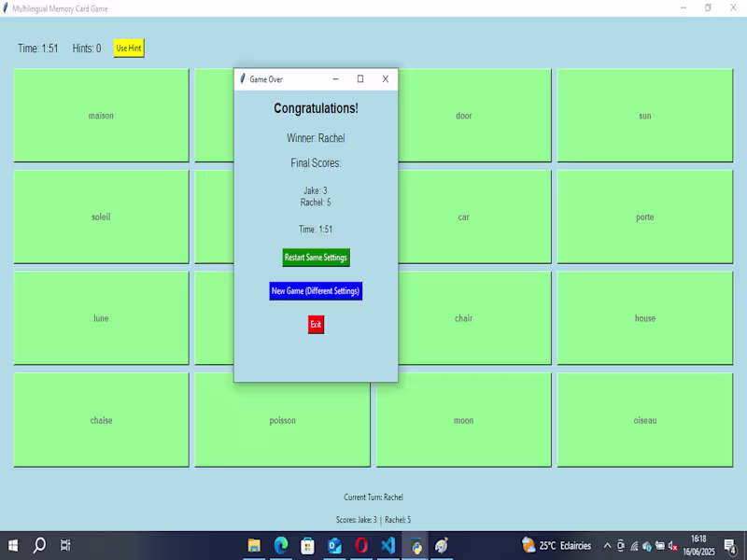Screen dimensions: 747x560
Task: Open File Explorer from the taskbar
Action: point(254,545)
